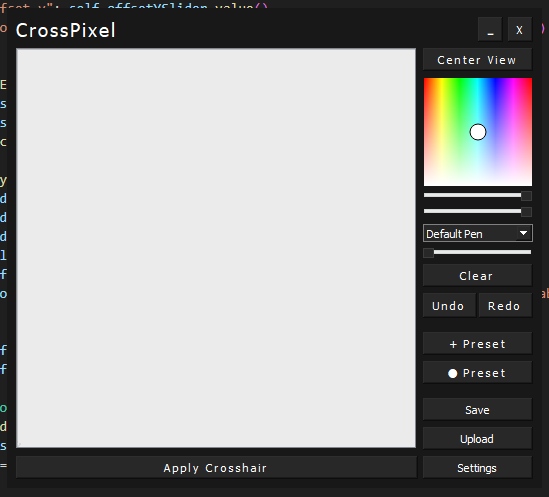Click the light gray drawing canvas

(x=216, y=248)
